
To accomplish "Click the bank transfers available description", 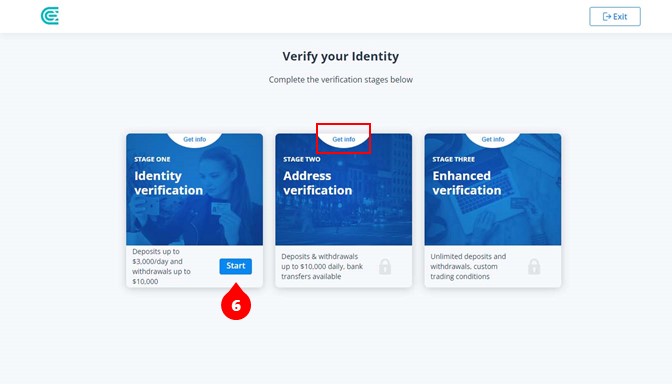I will [x=322, y=266].
